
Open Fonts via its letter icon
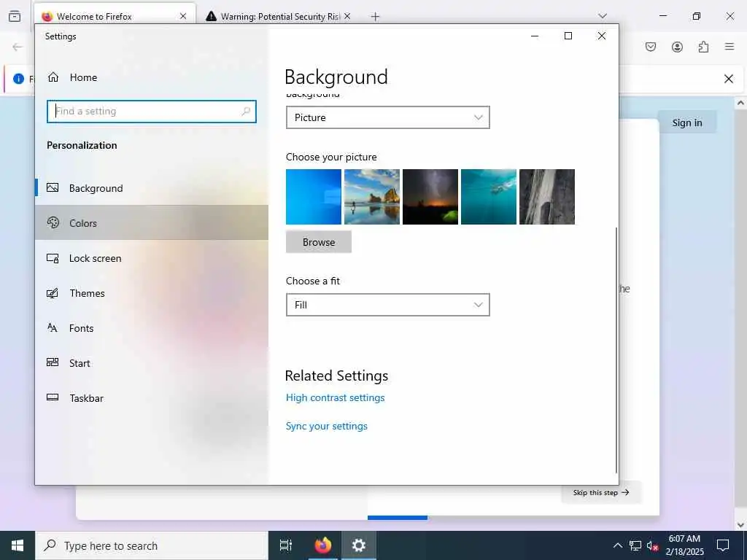click(53, 327)
